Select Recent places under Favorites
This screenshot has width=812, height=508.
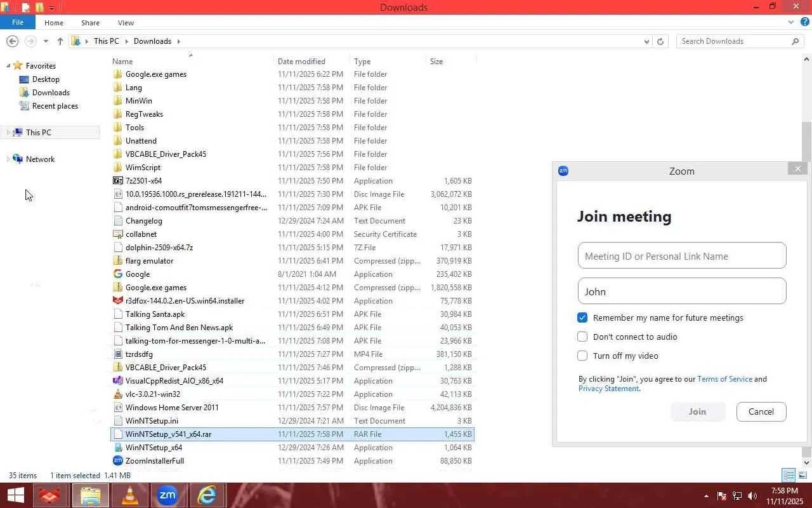tap(55, 106)
